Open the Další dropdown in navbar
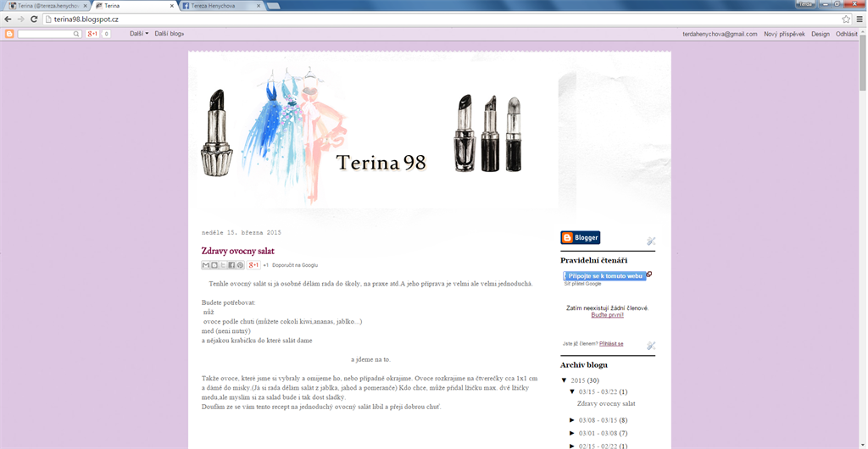This screenshot has width=868, height=449. pos(139,34)
